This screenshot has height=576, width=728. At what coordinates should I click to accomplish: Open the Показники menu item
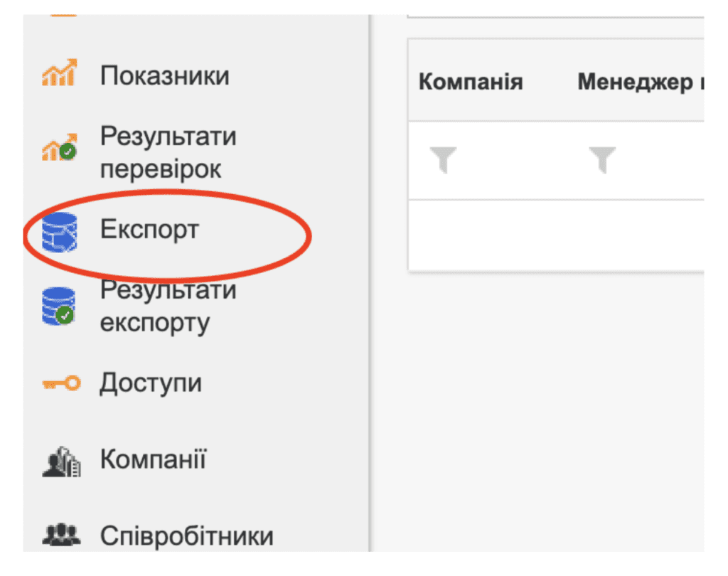(x=165, y=75)
